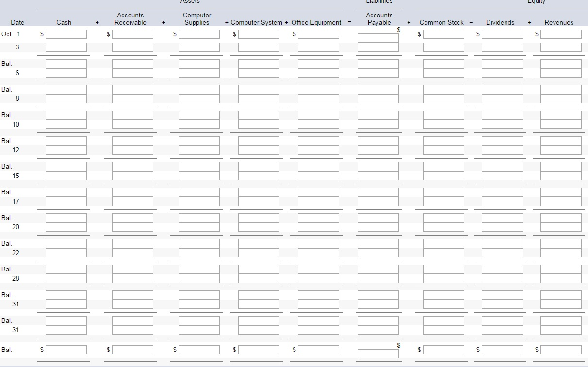Click the 'Oct. 1' date label
This screenshot has width=588, height=367.
pyautogui.click(x=11, y=34)
